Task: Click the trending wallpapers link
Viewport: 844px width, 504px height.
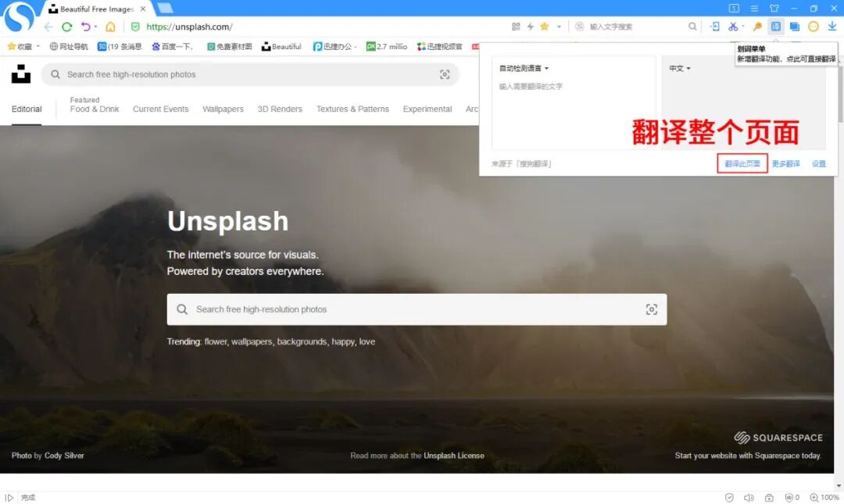Action: pyautogui.click(x=252, y=342)
